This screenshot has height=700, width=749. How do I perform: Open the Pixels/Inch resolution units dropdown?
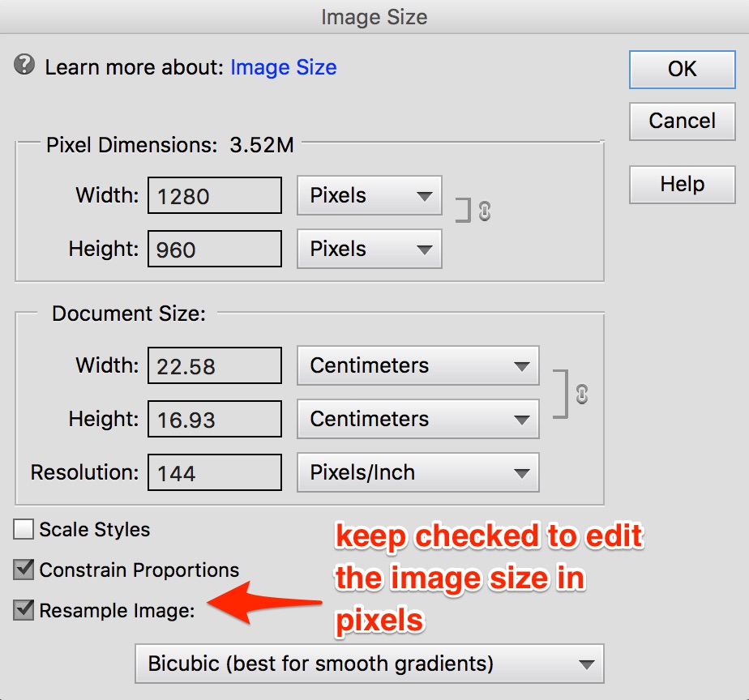418,473
